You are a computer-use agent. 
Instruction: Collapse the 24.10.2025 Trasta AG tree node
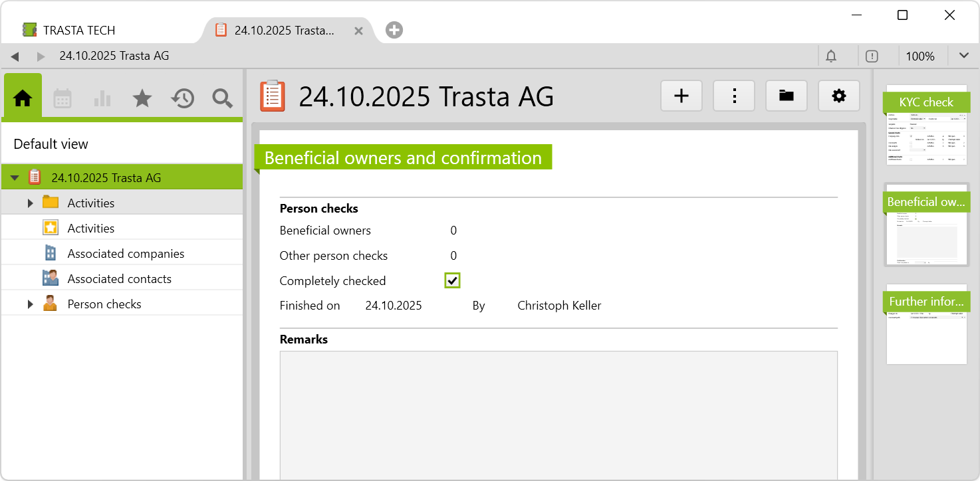[x=15, y=178]
